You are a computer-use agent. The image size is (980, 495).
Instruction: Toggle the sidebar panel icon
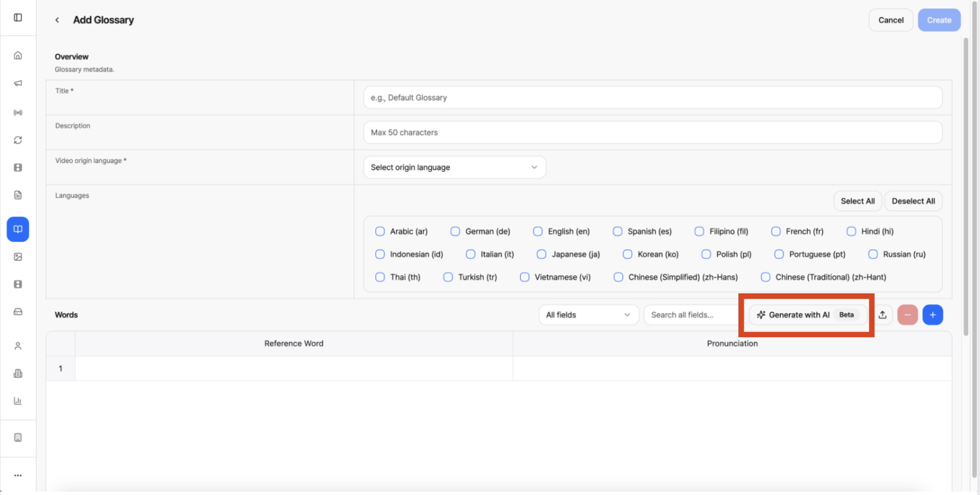pyautogui.click(x=18, y=18)
